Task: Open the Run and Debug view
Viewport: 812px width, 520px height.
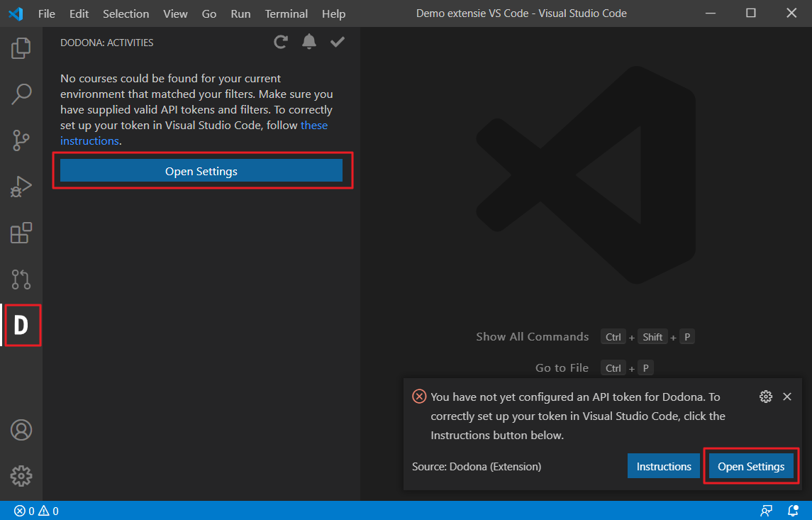Action: 21,187
